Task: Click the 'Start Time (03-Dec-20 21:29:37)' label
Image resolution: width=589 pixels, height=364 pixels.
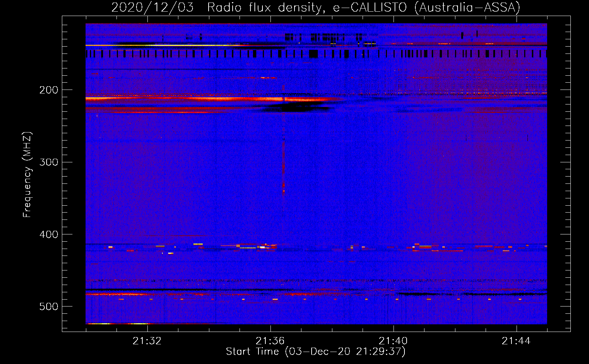Action: point(316,352)
